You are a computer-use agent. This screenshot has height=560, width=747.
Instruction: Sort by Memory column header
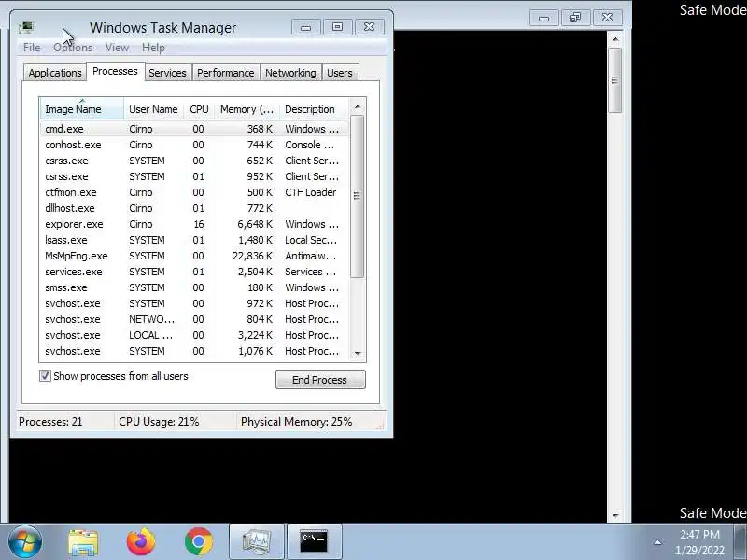click(247, 109)
